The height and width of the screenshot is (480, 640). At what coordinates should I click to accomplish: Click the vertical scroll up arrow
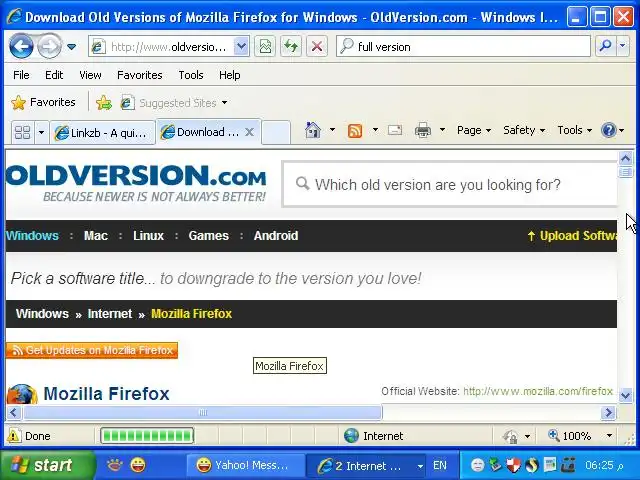tap(625, 158)
